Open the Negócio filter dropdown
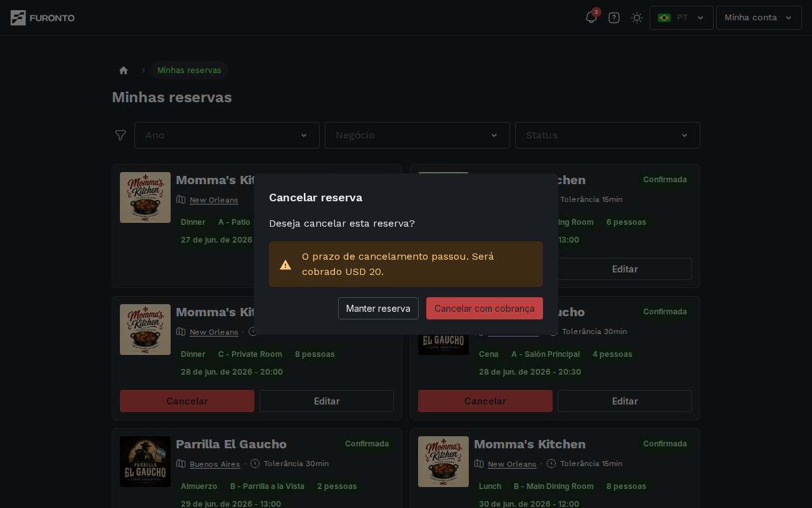The image size is (812, 508). click(x=417, y=135)
